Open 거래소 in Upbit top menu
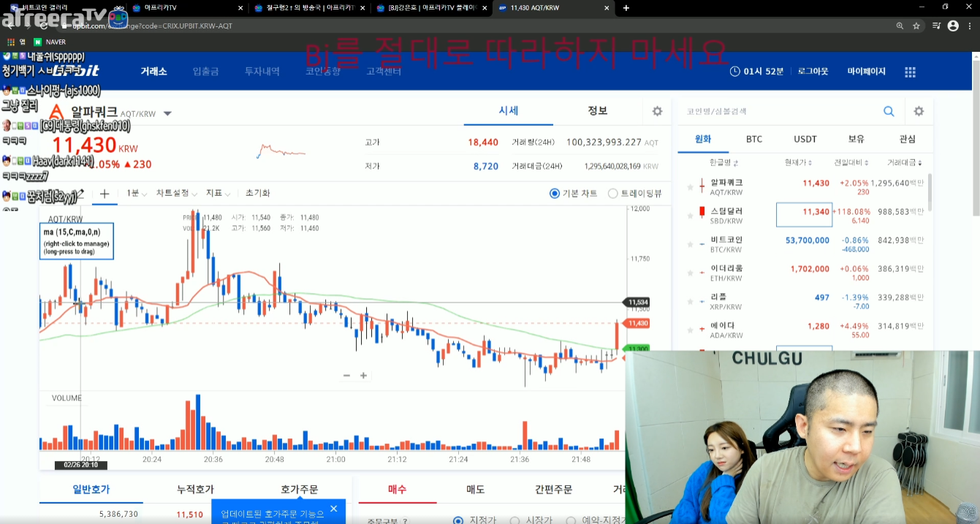 click(x=153, y=72)
